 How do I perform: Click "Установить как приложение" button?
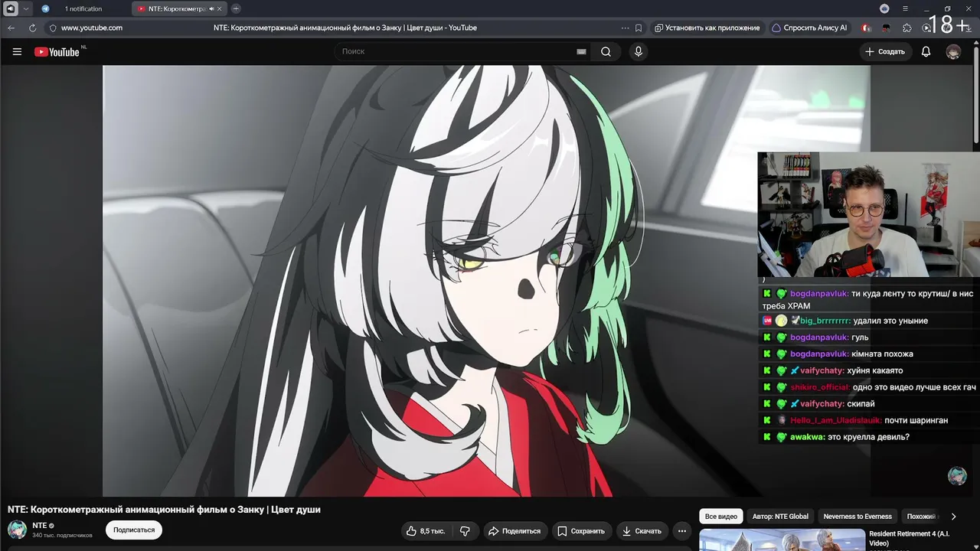point(707,28)
